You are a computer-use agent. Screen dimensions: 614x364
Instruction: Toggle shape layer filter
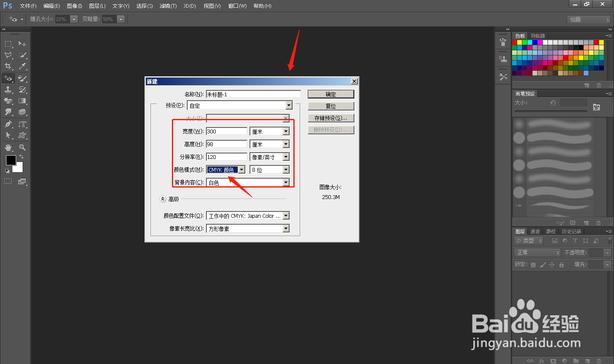585,241
